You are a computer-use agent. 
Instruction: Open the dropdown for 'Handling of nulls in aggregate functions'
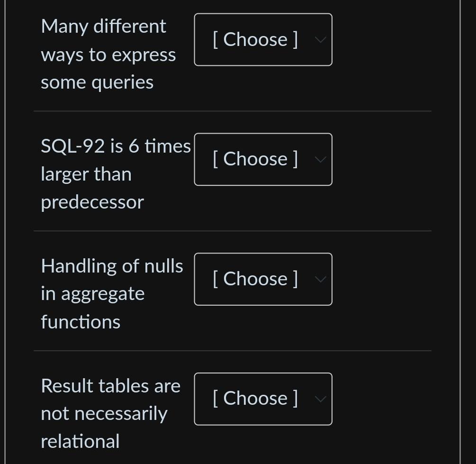pos(263,279)
